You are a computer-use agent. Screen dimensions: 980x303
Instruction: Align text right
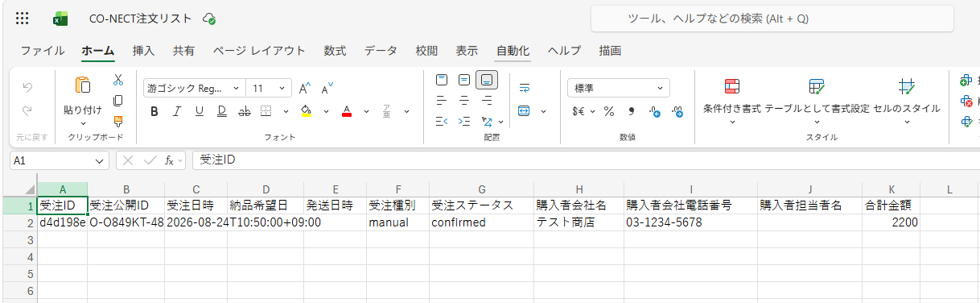[x=487, y=101]
